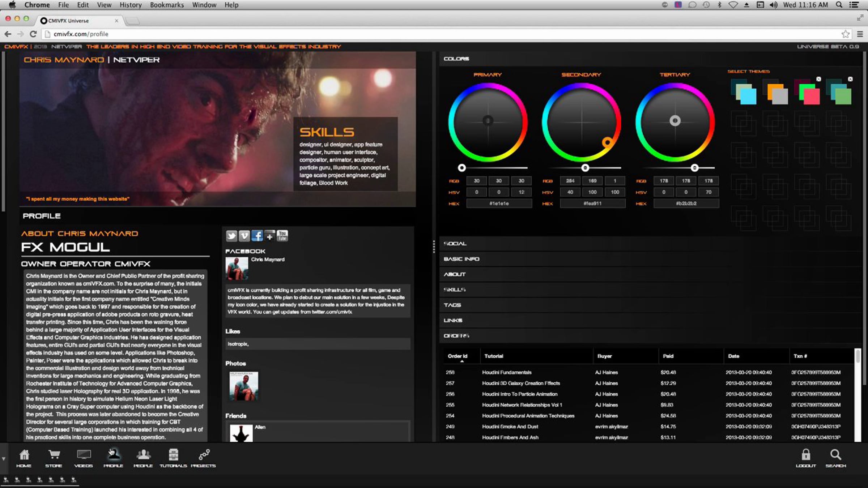The height and width of the screenshot is (488, 868).
Task: Open the Projects icon in the bottom bar
Action: 203,458
